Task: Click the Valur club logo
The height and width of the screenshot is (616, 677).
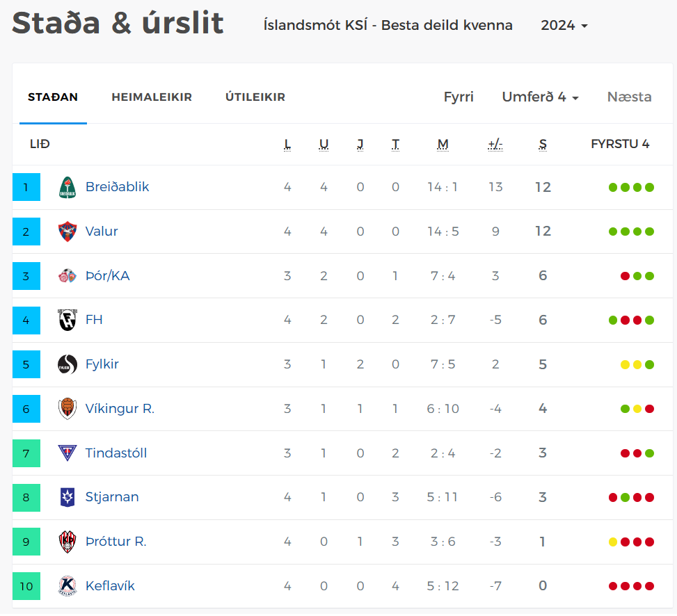Action: [67, 232]
